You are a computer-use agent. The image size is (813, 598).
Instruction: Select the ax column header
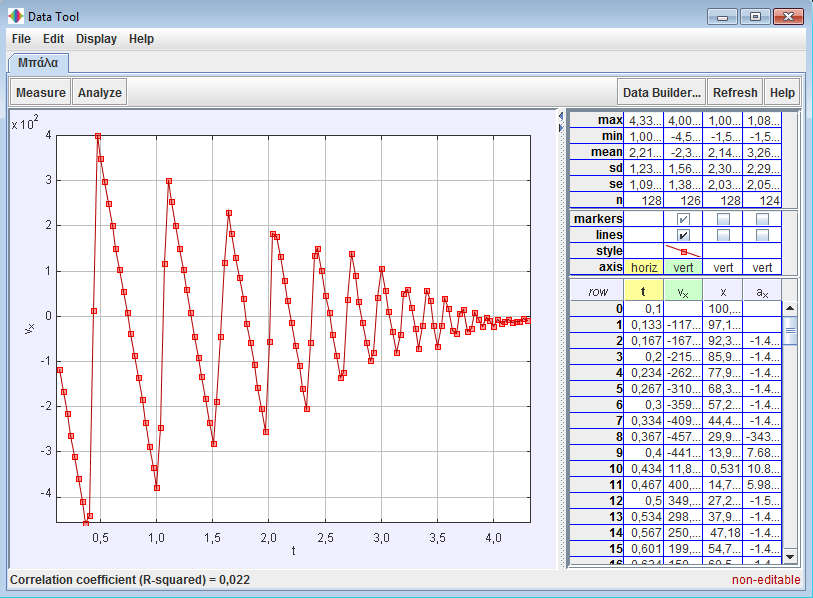[762, 291]
